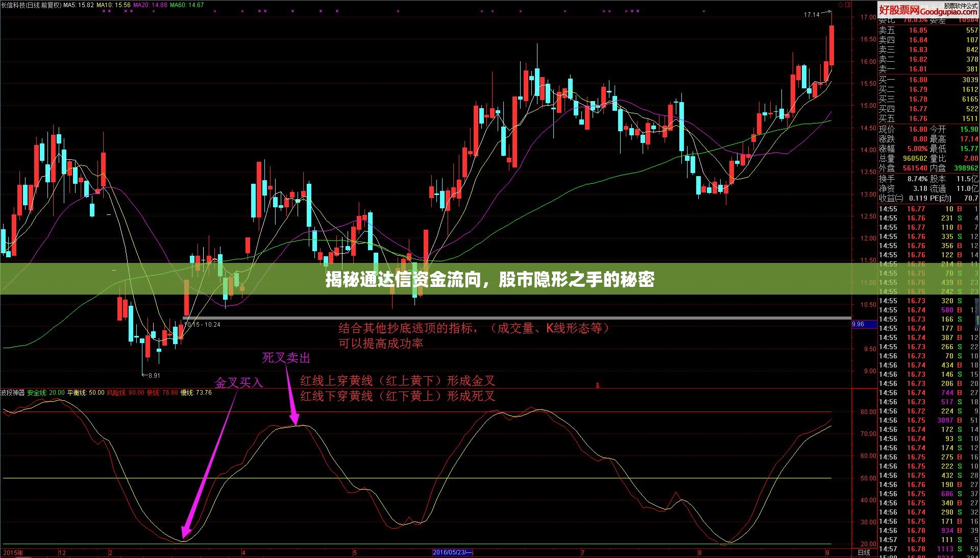Click the 慢线: 73.76 value
This screenshot has height=558, width=980.
[x=196, y=393]
